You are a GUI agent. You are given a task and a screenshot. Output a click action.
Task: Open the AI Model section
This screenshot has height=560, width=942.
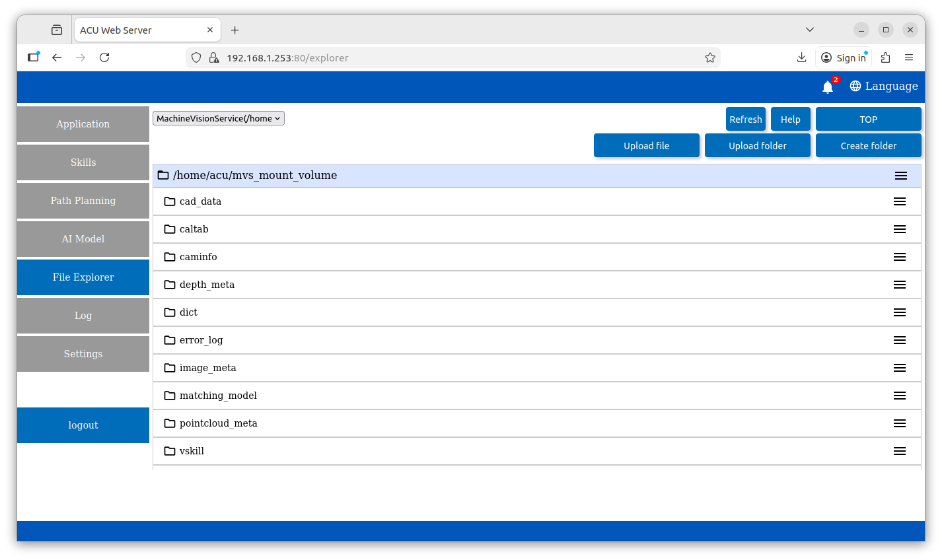pyautogui.click(x=83, y=239)
